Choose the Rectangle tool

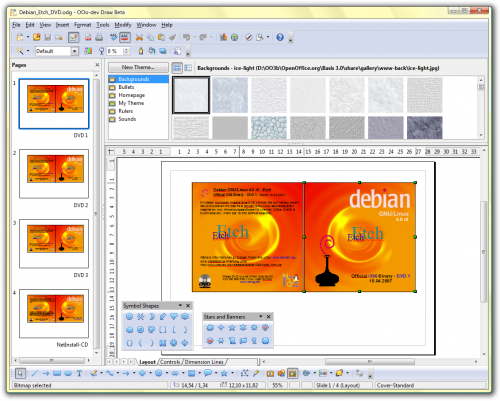coord(57,373)
